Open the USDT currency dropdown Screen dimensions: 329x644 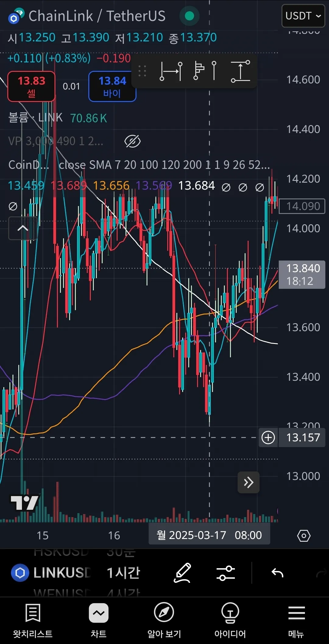[x=303, y=16]
